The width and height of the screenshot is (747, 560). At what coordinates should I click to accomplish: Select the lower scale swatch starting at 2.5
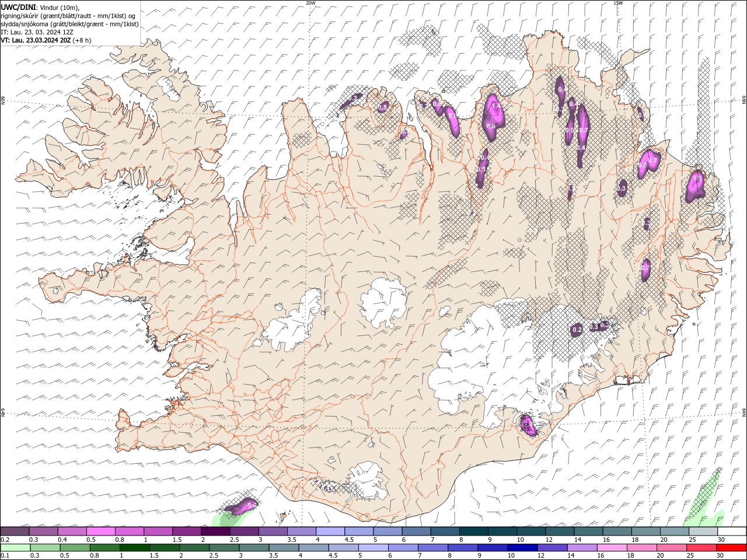click(224, 548)
